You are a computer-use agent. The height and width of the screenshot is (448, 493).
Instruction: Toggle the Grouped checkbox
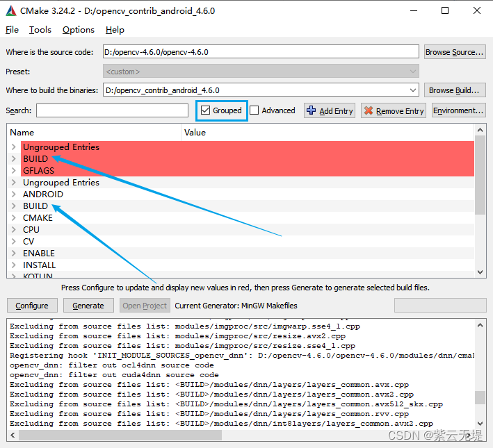tap(205, 110)
